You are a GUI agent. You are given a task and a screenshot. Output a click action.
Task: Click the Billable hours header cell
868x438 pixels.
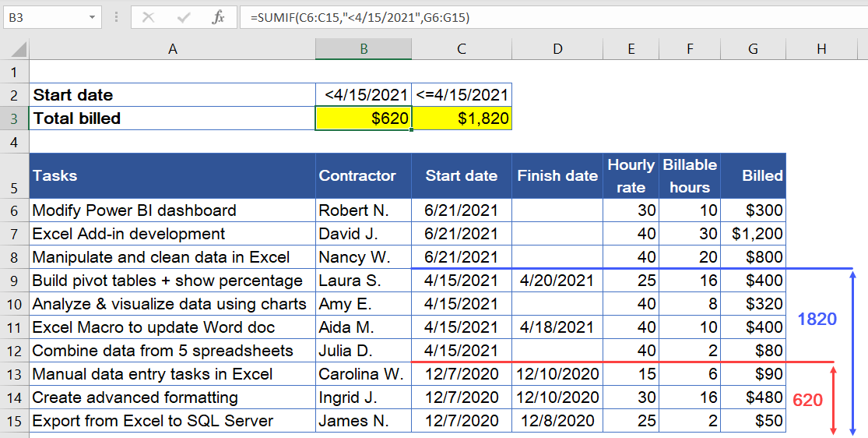pos(689,176)
